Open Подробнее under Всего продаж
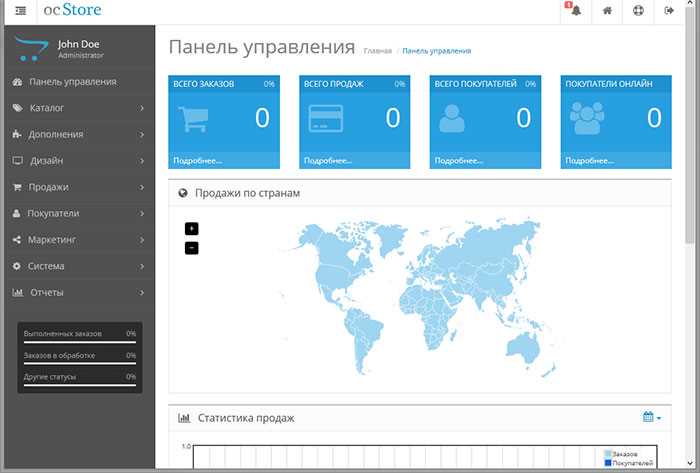The width and height of the screenshot is (700, 473). [x=328, y=161]
